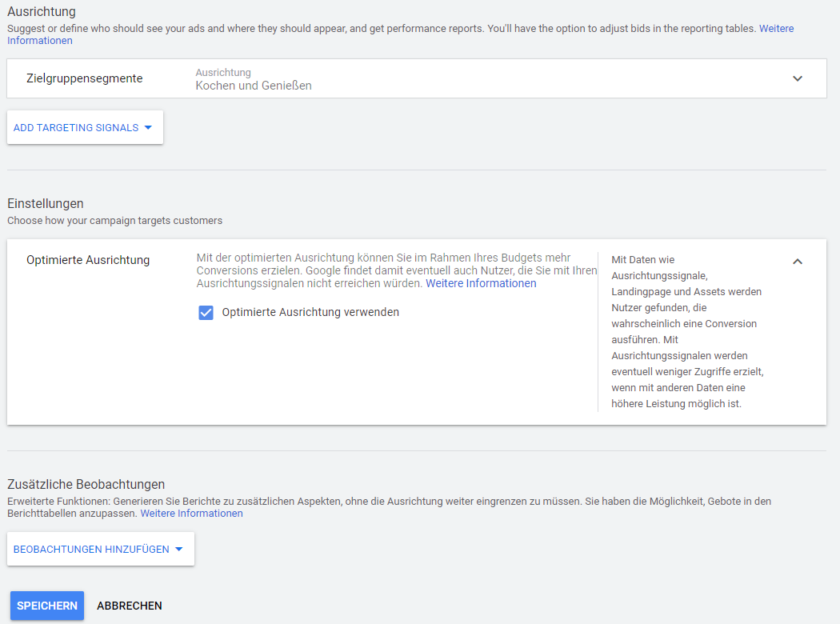This screenshot has width=840, height=624.
Task: Open Weitere Informationen link under Zusätzliche Beobachtungen
Action: [x=192, y=514]
